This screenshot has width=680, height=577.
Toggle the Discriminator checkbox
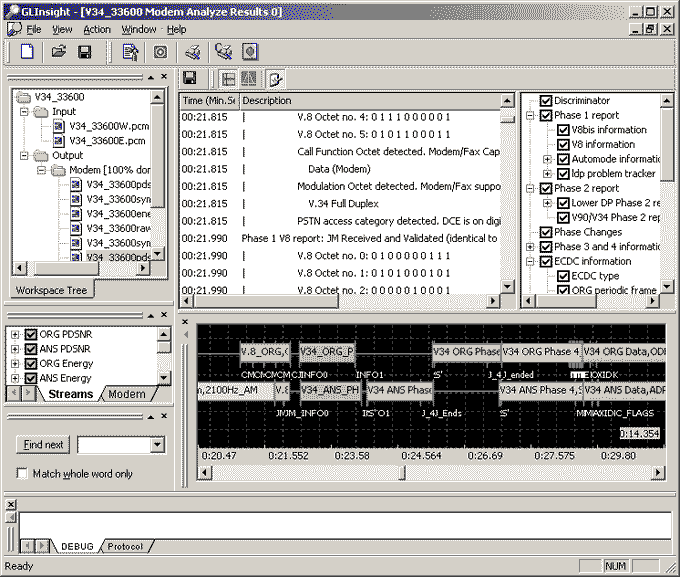point(546,101)
